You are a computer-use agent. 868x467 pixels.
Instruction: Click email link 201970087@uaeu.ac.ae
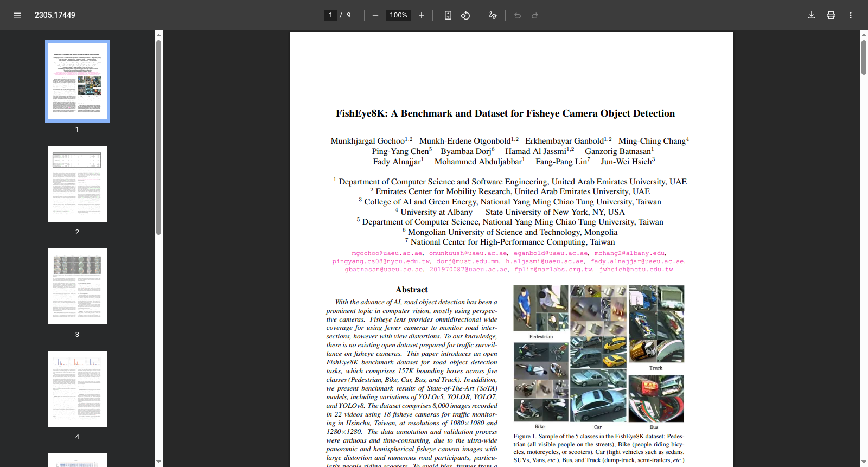tap(469, 270)
